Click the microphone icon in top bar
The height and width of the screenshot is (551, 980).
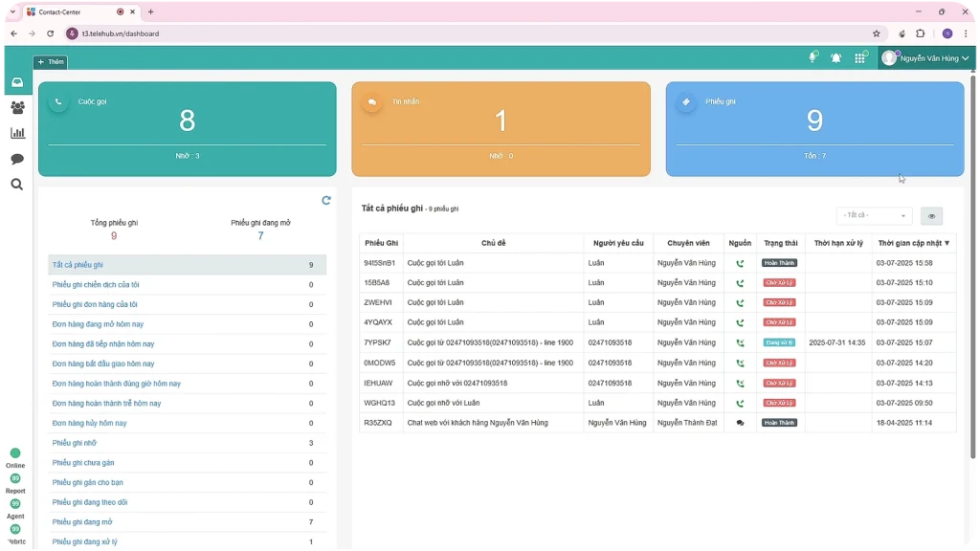(813, 58)
